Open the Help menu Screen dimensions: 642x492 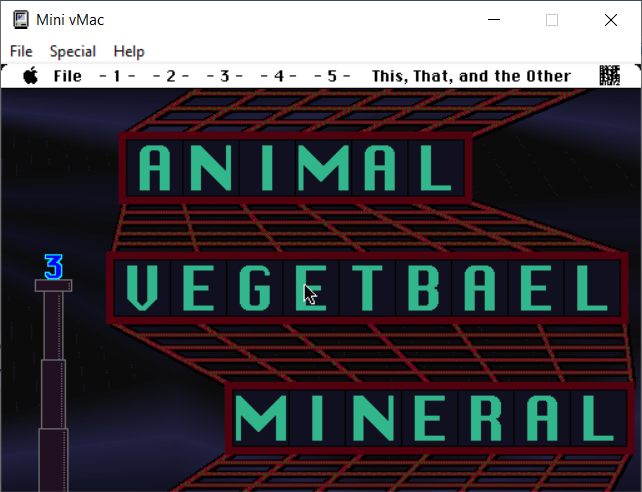click(129, 52)
